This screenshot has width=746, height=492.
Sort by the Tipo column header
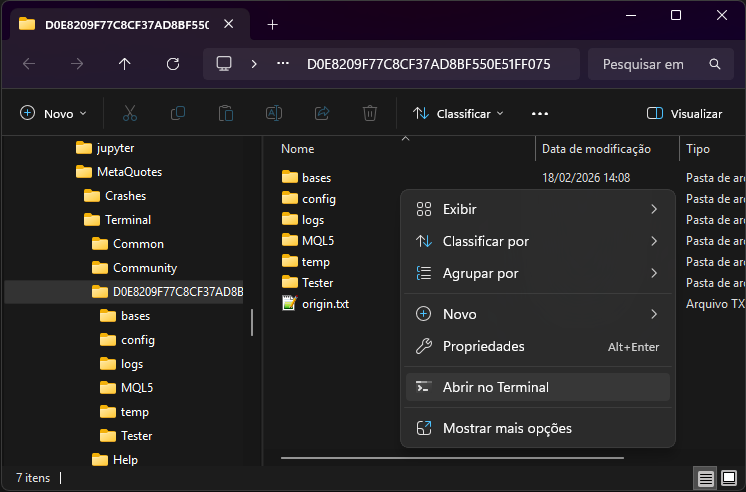(697, 149)
